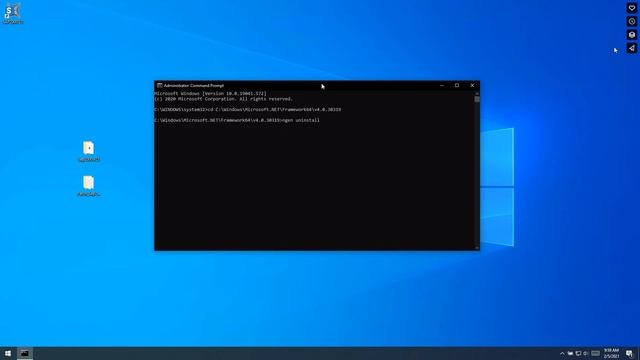Click the 'cd C:\Windows\Microsoft.NET' command line
This screenshot has height=360, width=640.
coord(247,110)
